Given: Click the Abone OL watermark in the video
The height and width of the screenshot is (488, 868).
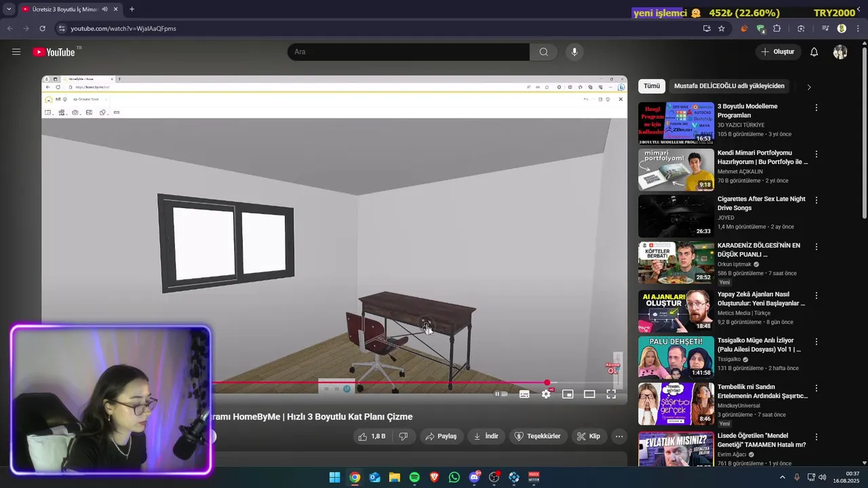Looking at the screenshot, I should [612, 368].
